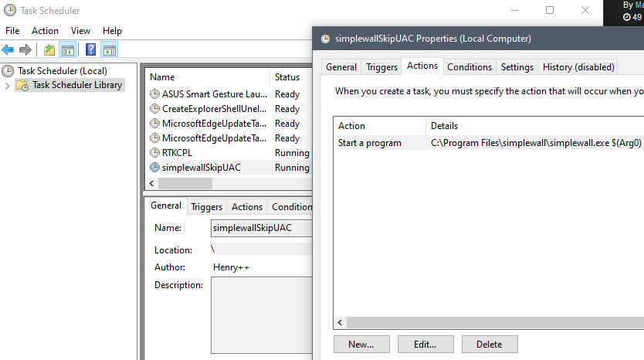Click the simplewallSkipUAC task clock icon

154,168
